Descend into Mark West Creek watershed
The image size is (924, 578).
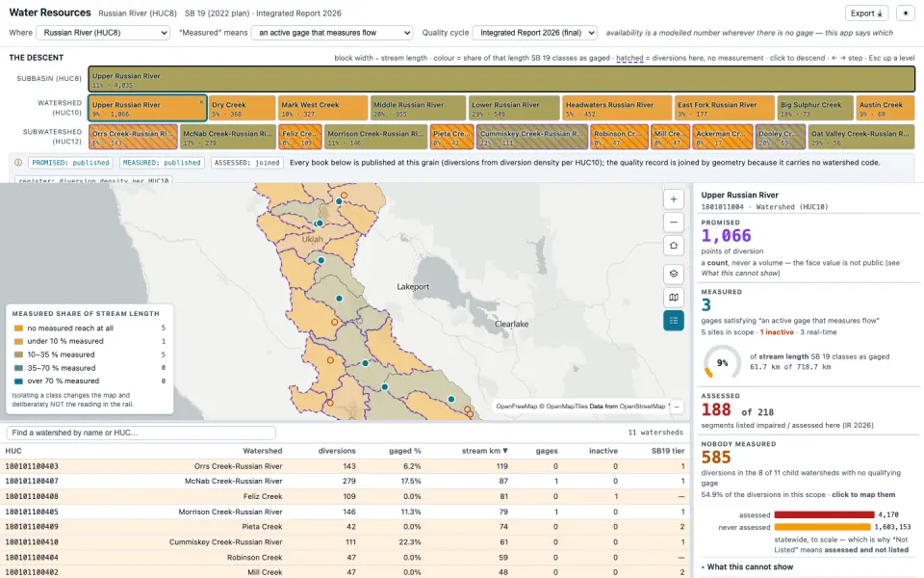coord(322,109)
